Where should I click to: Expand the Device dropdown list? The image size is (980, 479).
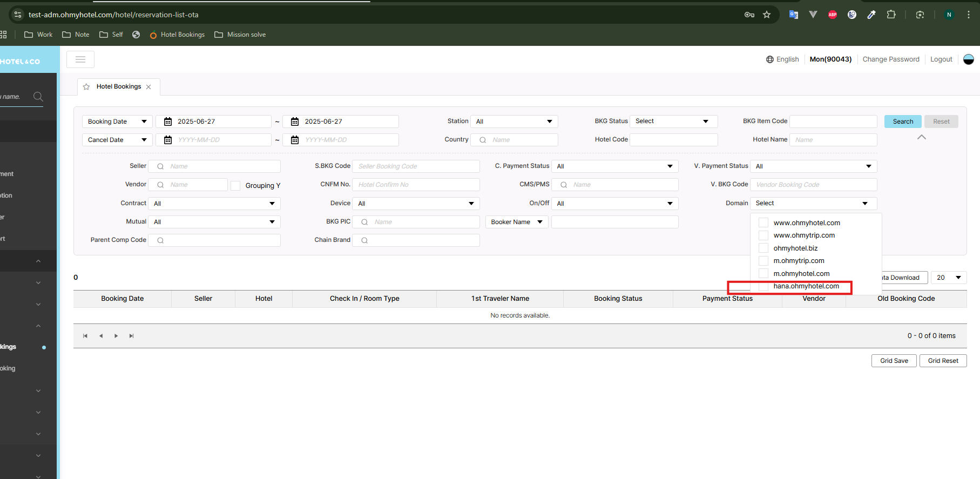click(x=415, y=204)
